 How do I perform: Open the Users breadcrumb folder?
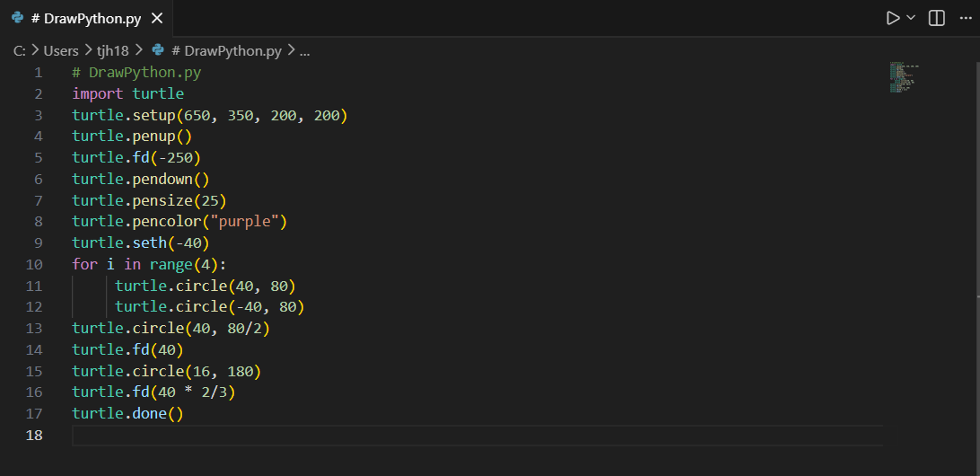pyautogui.click(x=61, y=50)
